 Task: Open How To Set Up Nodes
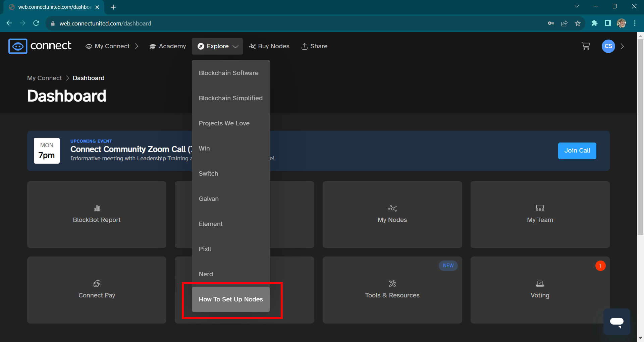click(x=231, y=299)
